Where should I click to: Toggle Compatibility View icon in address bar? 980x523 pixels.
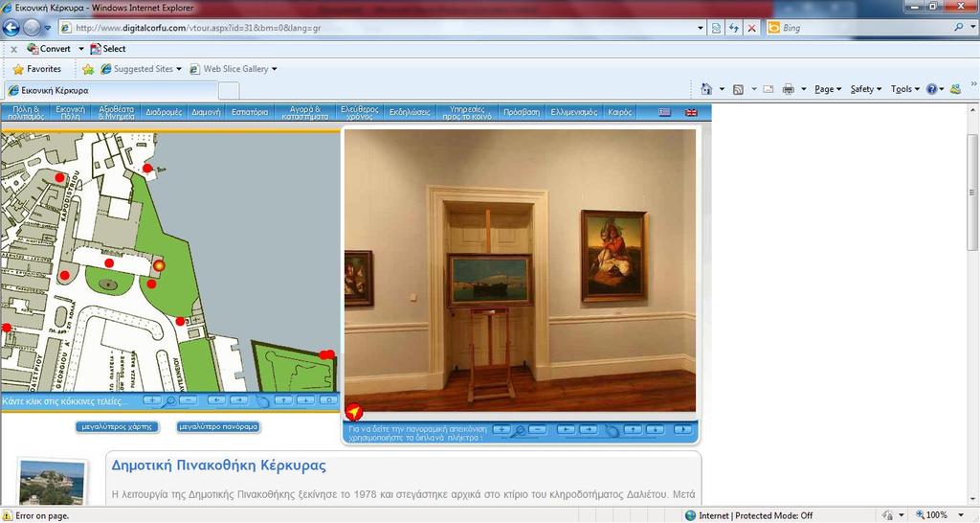click(x=716, y=28)
